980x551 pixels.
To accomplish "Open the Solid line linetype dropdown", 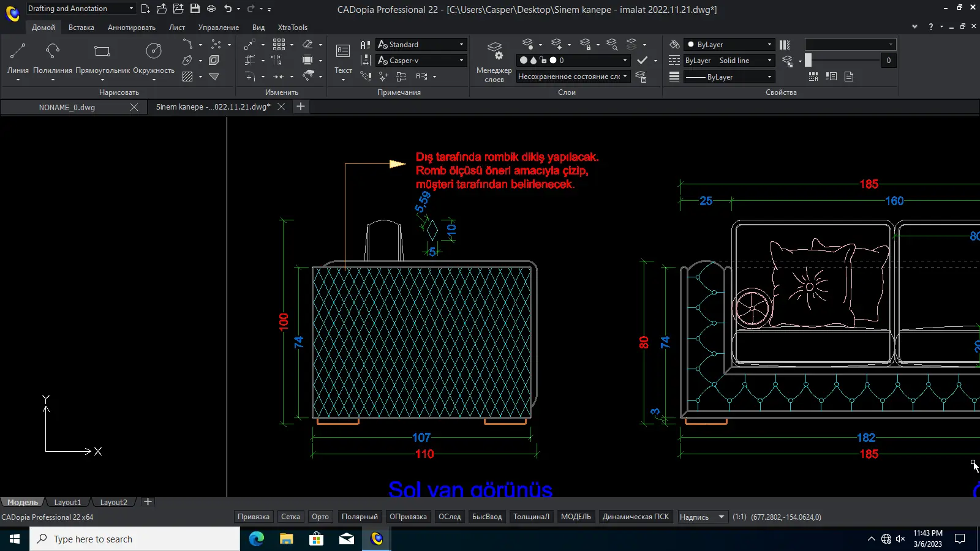I will [x=769, y=61].
